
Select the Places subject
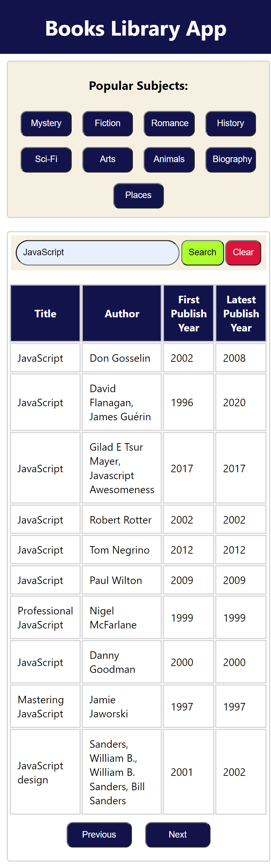click(138, 196)
